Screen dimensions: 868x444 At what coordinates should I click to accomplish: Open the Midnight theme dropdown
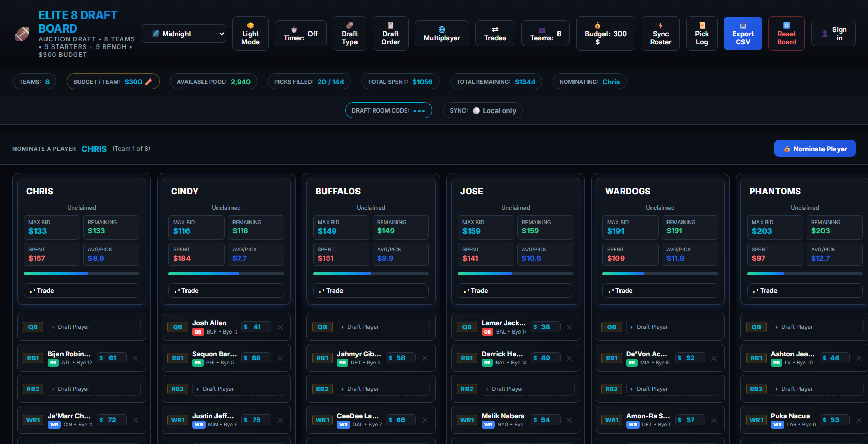point(183,34)
